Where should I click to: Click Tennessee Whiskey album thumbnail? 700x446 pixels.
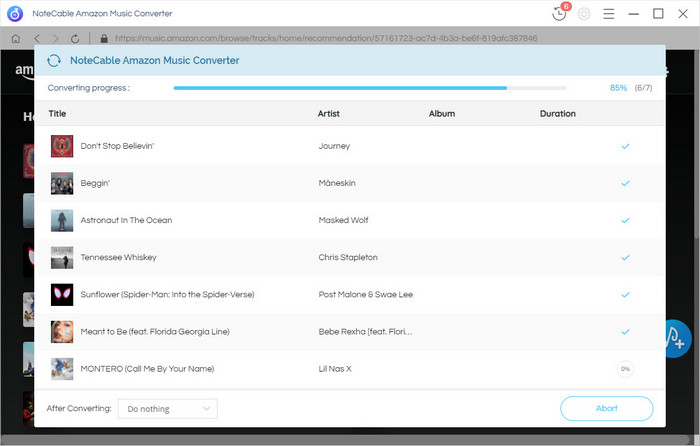62,257
